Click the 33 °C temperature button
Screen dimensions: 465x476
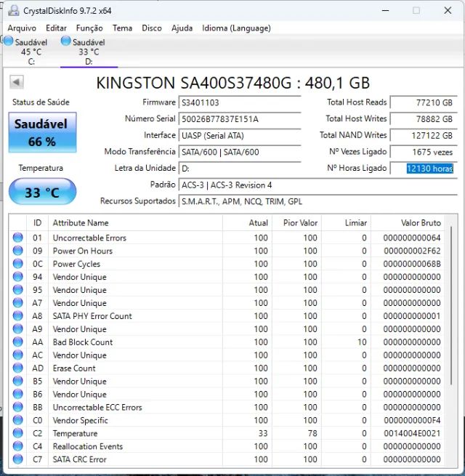[x=42, y=192]
